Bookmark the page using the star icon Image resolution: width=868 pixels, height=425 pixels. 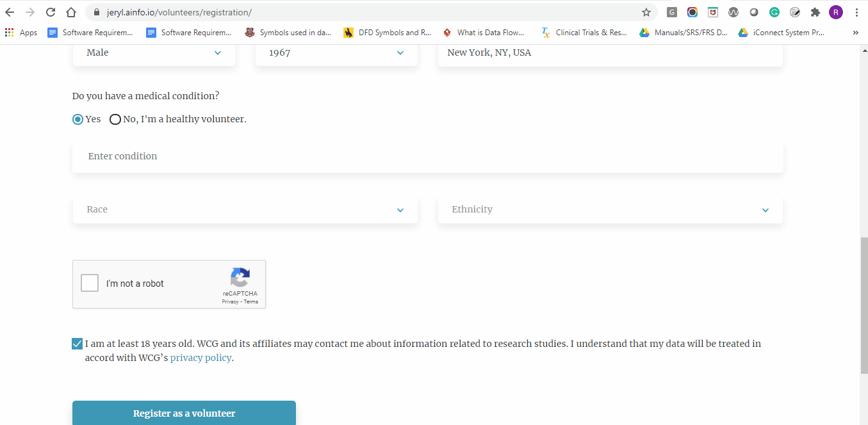[x=648, y=12]
